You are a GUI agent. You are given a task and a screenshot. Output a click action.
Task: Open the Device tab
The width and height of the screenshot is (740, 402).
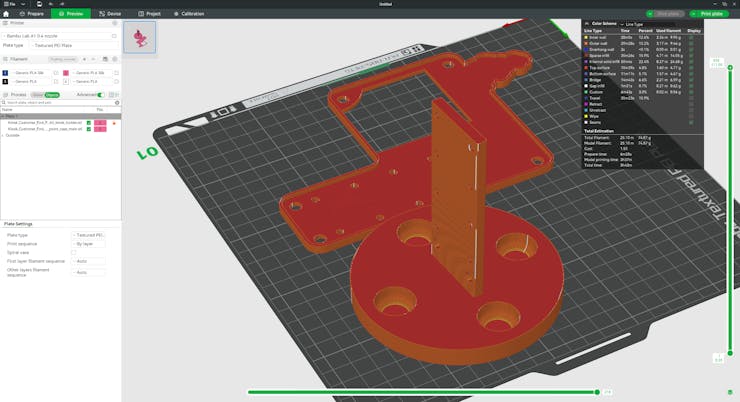pyautogui.click(x=110, y=14)
